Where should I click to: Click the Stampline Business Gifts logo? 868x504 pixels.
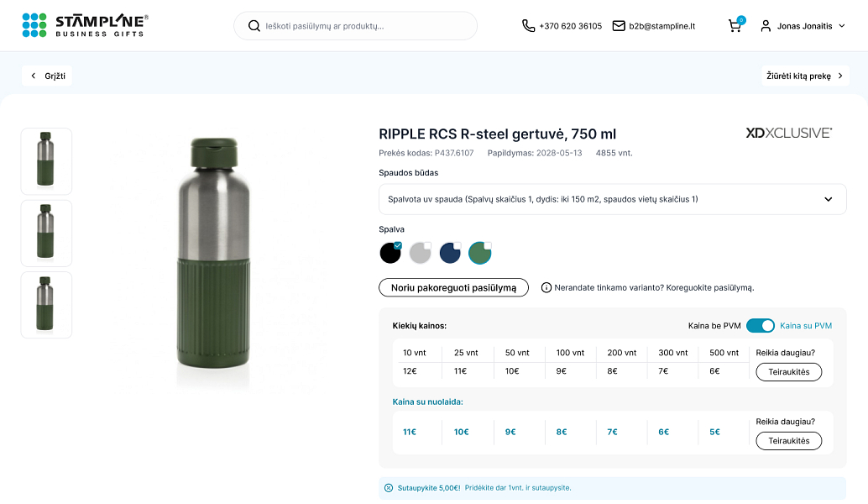(x=86, y=25)
